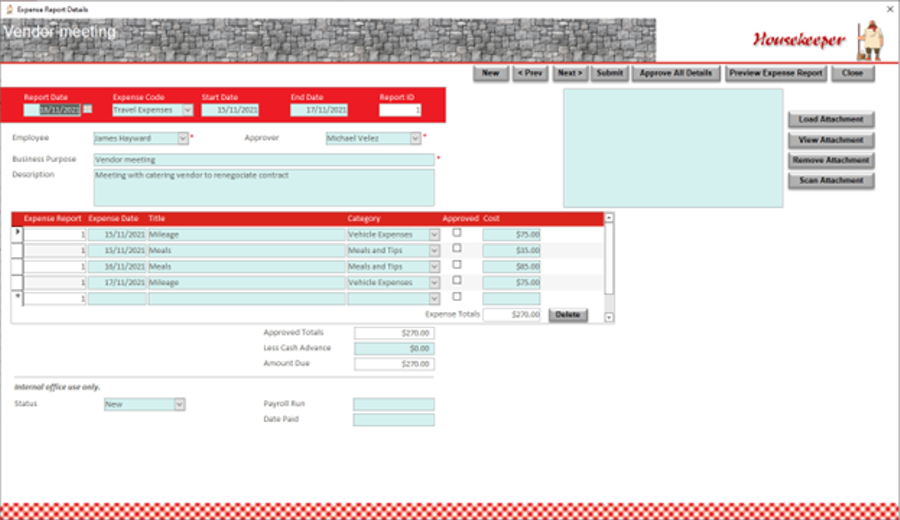
Task: Click Preview Expense Report button
Action: click(775, 73)
